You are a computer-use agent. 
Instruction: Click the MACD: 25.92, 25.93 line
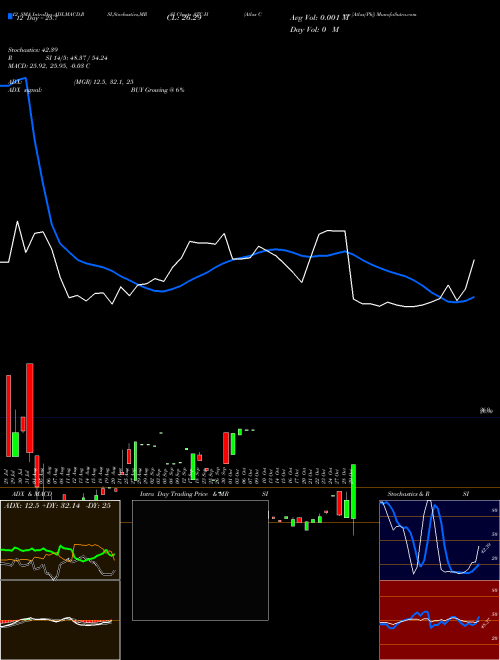(49, 66)
